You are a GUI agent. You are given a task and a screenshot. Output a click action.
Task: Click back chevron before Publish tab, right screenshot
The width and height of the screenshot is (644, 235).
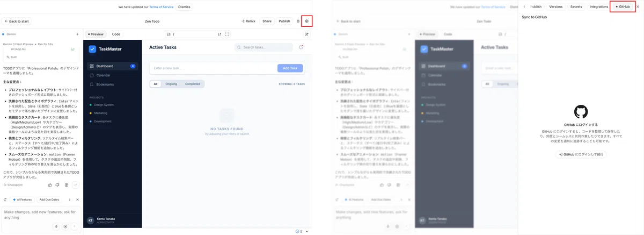[524, 6]
